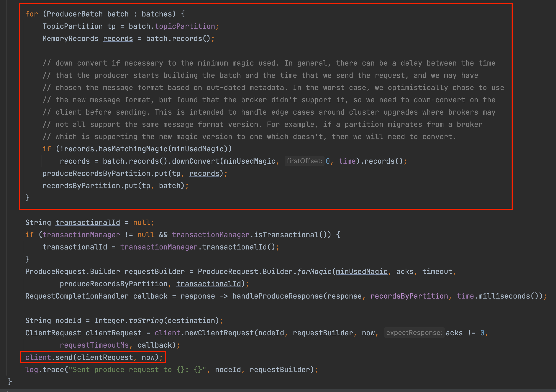Click the forMagic static method call

[x=314, y=271]
